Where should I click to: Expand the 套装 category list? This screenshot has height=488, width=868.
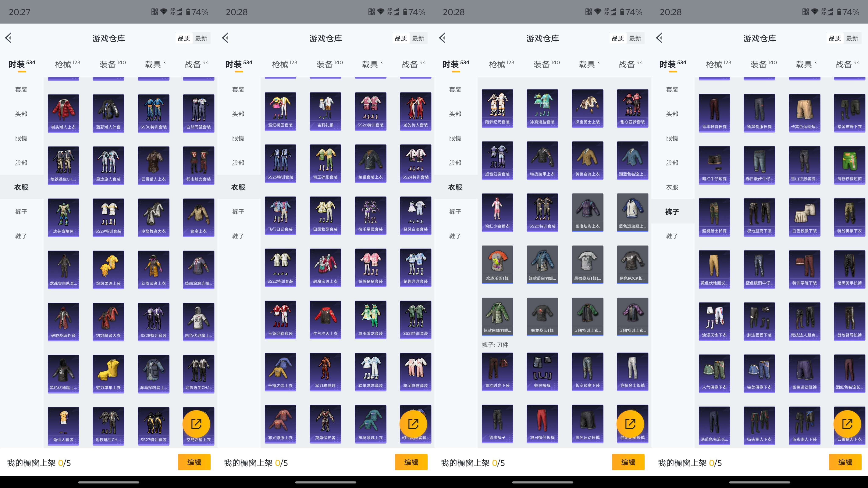tap(21, 89)
